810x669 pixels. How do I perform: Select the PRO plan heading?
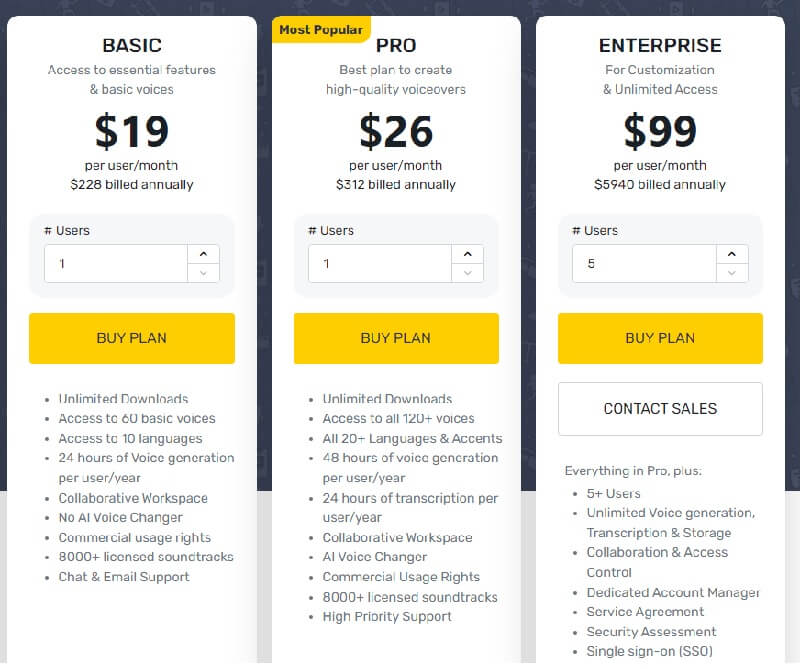click(x=396, y=45)
